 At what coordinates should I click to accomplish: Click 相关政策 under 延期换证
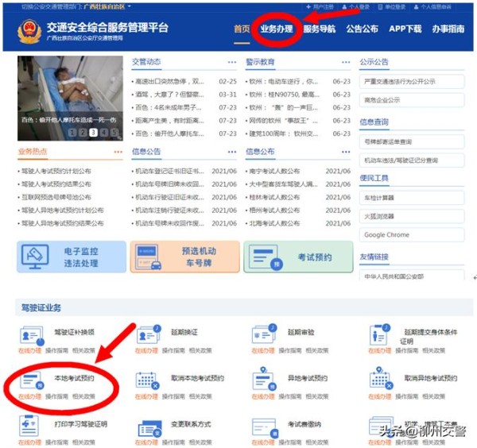pyautogui.click(x=200, y=350)
